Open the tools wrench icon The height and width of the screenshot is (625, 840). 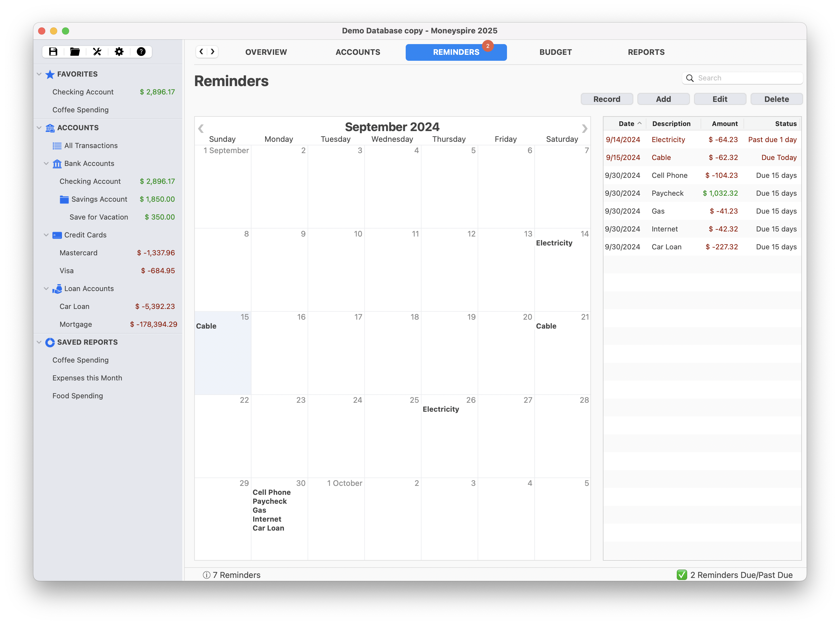point(97,52)
